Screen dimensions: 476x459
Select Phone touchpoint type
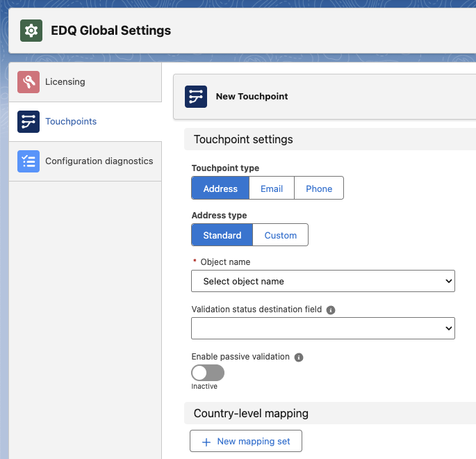319,188
